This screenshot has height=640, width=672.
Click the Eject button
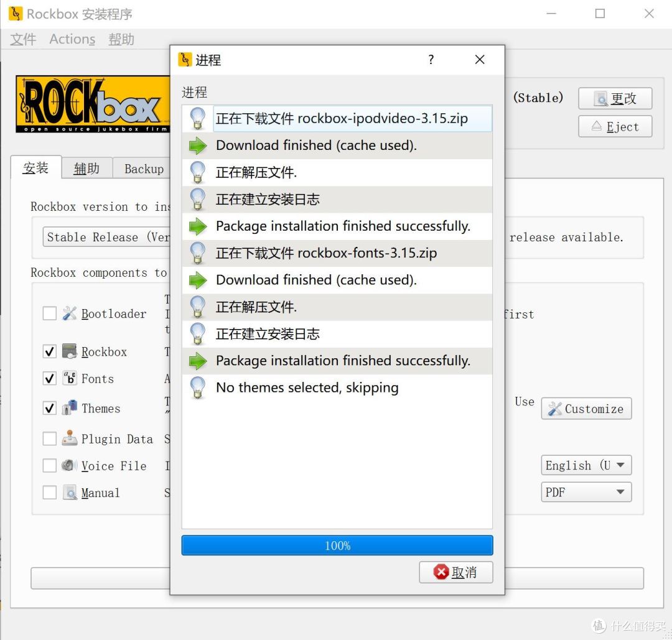[615, 126]
